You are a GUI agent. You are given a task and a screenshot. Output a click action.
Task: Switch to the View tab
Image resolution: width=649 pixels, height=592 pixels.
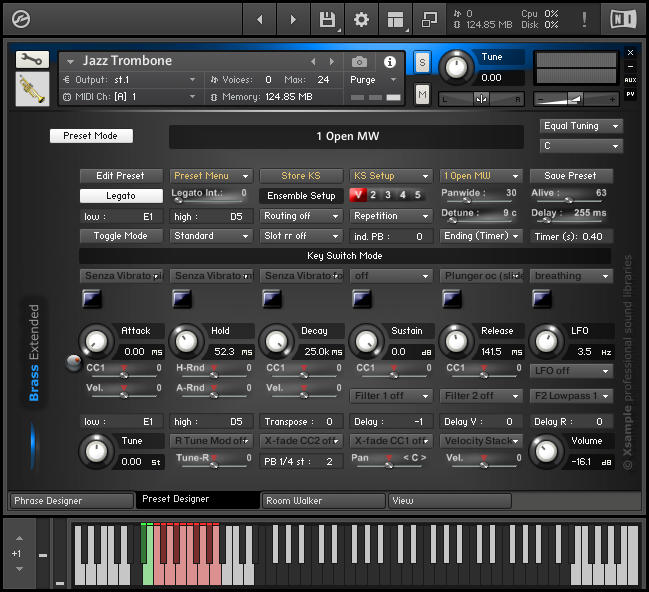tap(449, 501)
